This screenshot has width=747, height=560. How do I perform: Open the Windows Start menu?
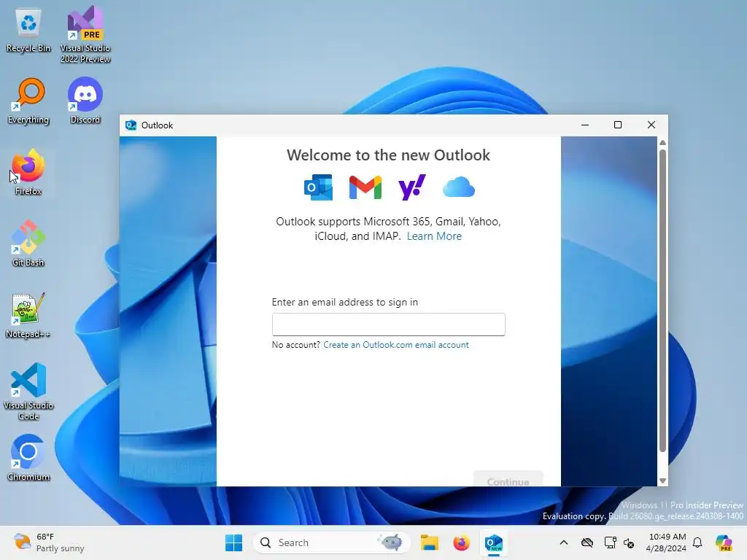tap(233, 542)
